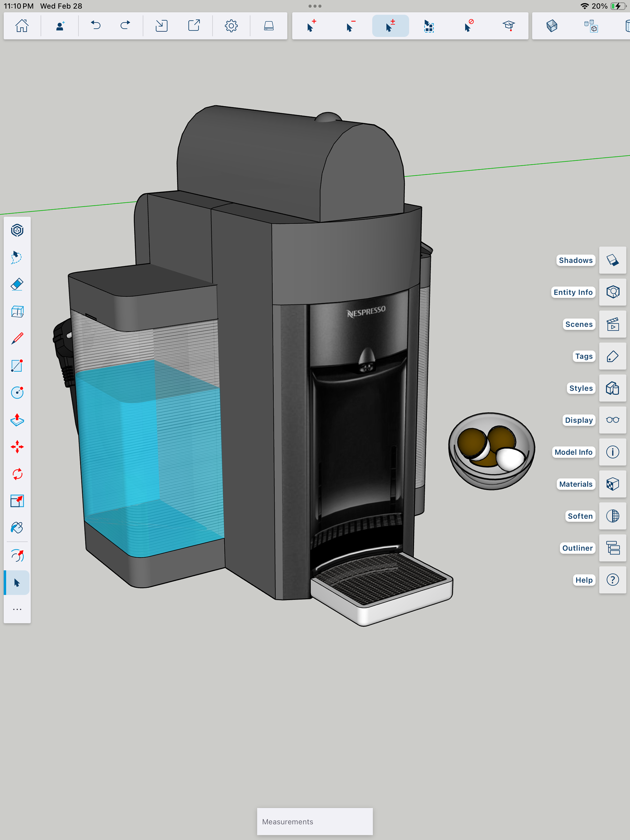This screenshot has width=630, height=840.
Task: Click the Help label button
Action: [584, 580]
